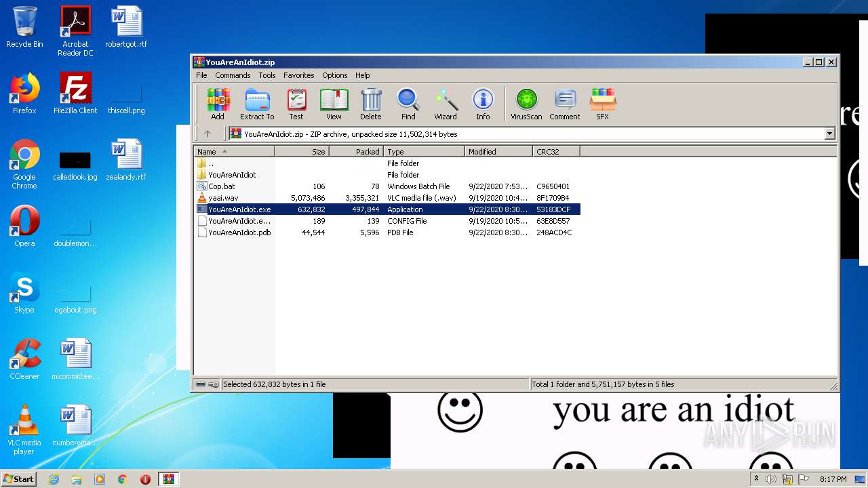Open the Help menu
Screen dimensions: 868x488
[x=363, y=75]
